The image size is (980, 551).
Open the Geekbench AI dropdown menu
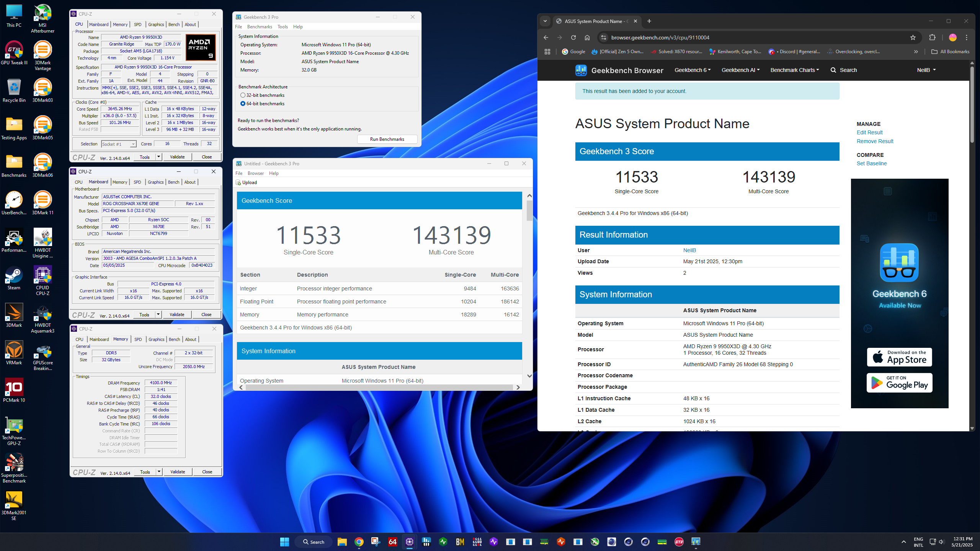[x=740, y=70]
